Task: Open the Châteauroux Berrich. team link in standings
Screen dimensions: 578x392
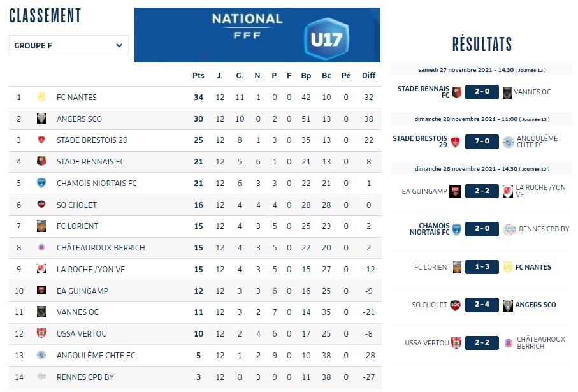Action: tap(101, 248)
